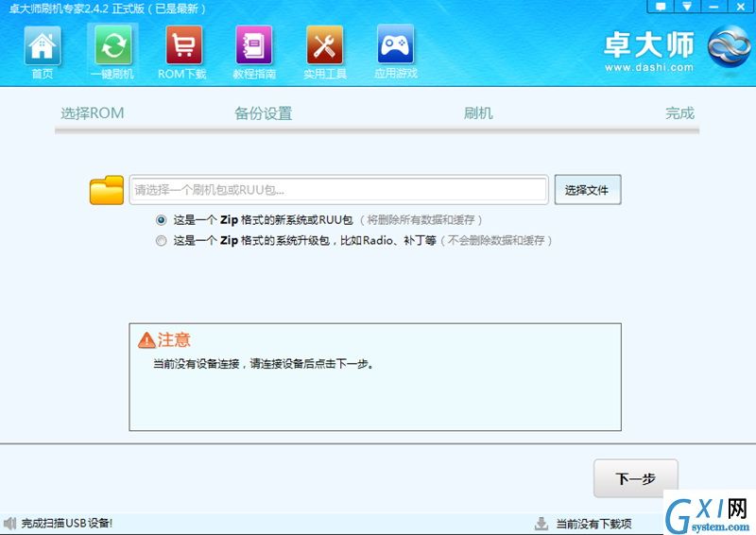Minimize the 卓大师 window
The height and width of the screenshot is (535, 756).
click(713, 7)
